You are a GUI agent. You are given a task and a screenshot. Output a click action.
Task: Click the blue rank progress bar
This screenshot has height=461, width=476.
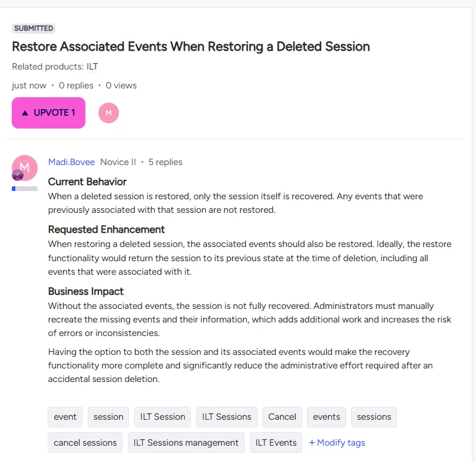pyautogui.click(x=25, y=189)
